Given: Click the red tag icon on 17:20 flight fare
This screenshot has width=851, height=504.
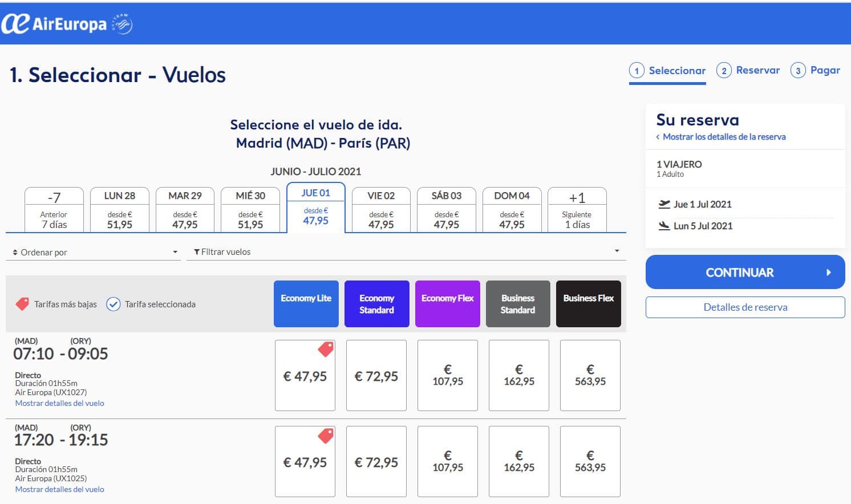Looking at the screenshot, I should tap(325, 436).
